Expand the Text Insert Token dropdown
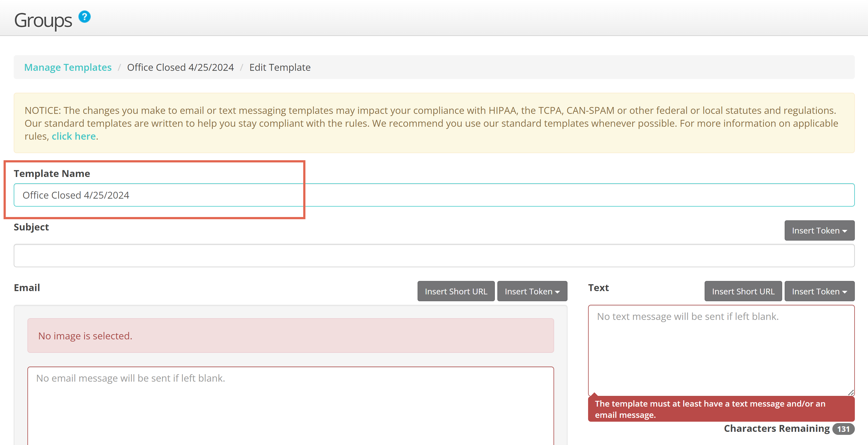Viewport: 868px width, 445px height. [x=819, y=291]
